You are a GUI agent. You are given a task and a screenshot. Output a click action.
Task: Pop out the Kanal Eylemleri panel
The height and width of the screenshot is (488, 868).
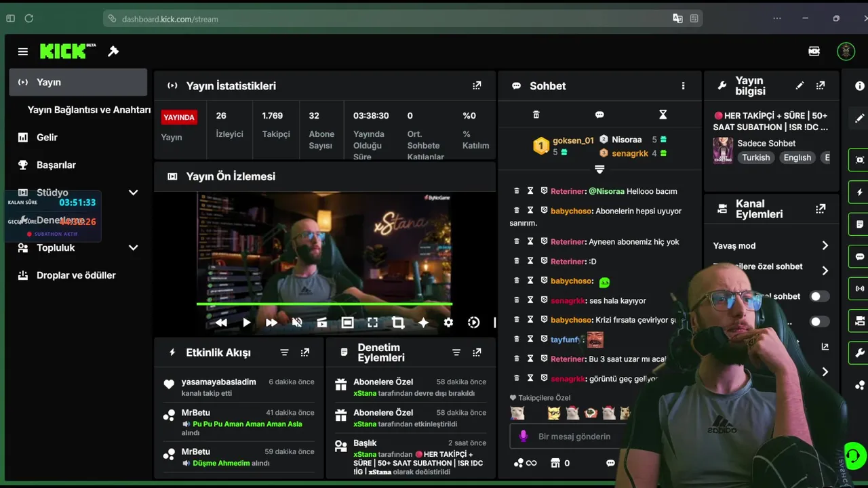[x=821, y=209]
